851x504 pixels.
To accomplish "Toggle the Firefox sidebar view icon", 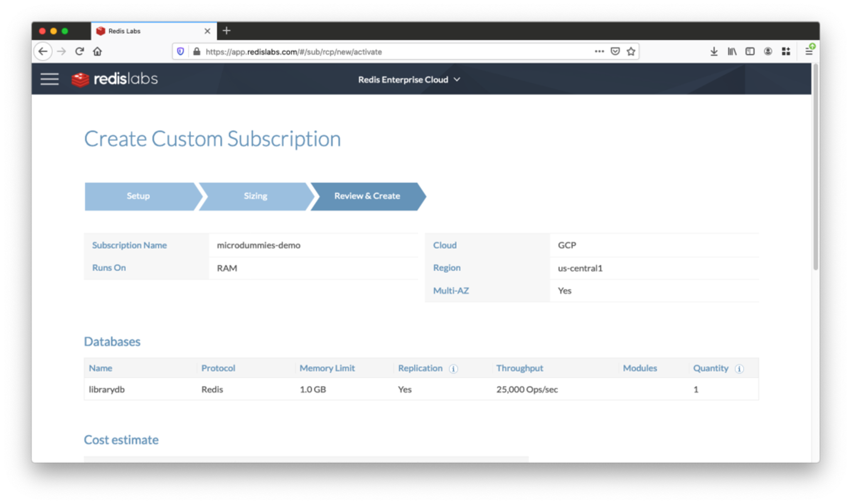I will point(750,51).
